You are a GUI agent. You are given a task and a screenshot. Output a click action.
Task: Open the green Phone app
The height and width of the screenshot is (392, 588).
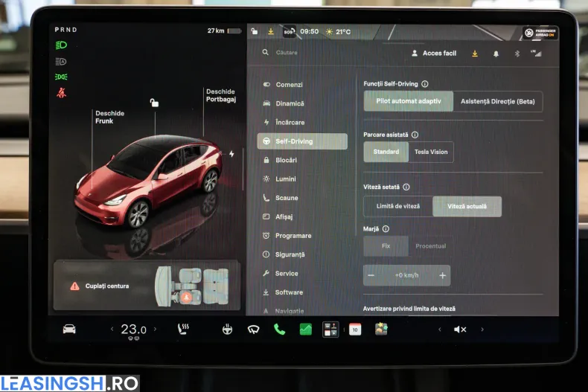tap(279, 330)
